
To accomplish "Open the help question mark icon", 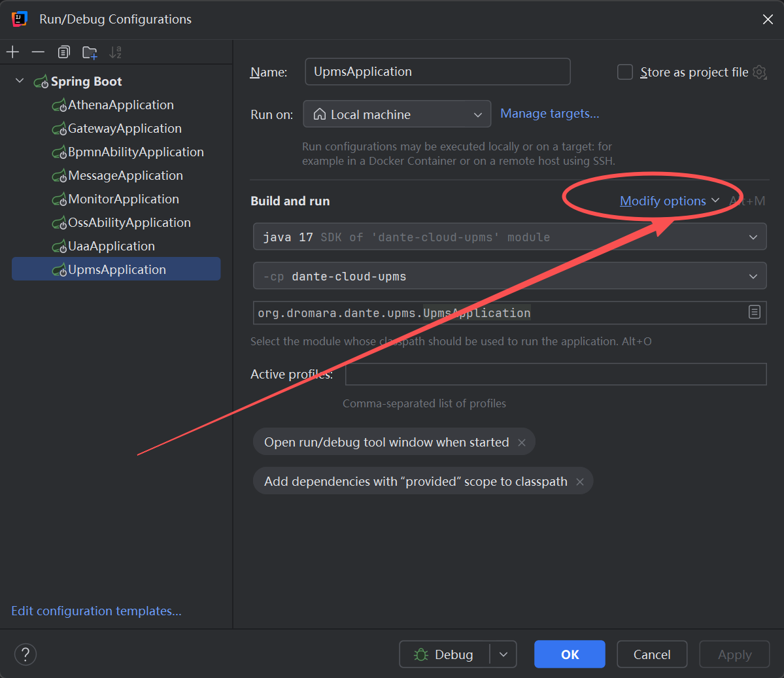I will click(26, 654).
